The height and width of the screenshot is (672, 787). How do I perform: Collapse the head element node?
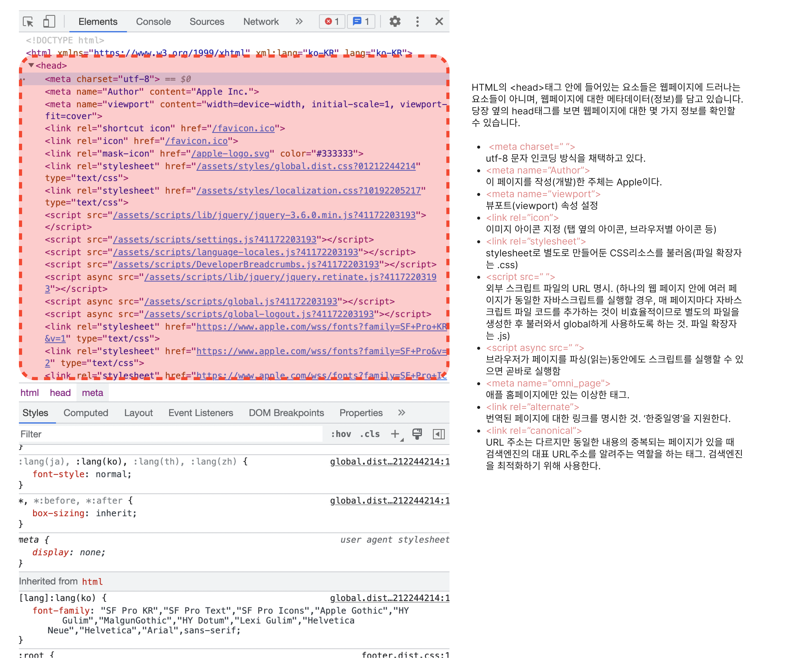click(32, 65)
